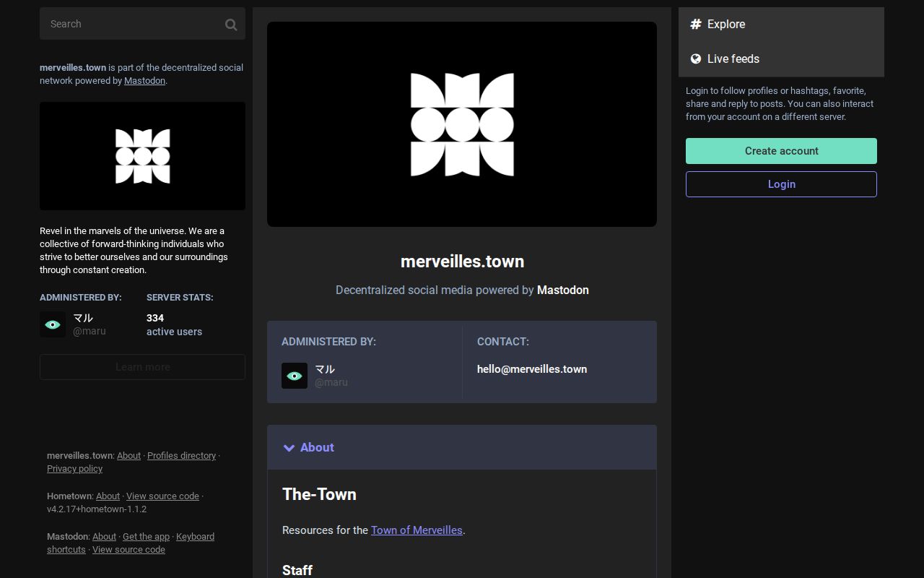Switch to the Live feeds view
Viewport: 924px width, 578px height.
733,59
